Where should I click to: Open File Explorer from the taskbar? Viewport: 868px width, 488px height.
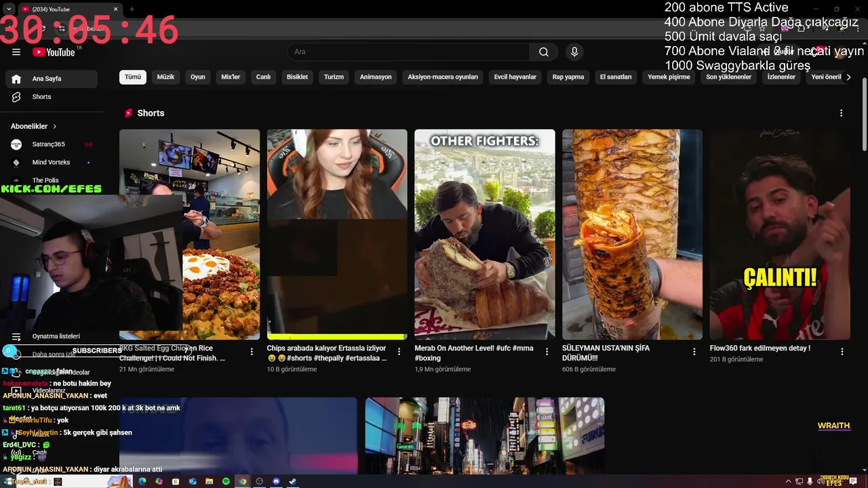tap(209, 482)
